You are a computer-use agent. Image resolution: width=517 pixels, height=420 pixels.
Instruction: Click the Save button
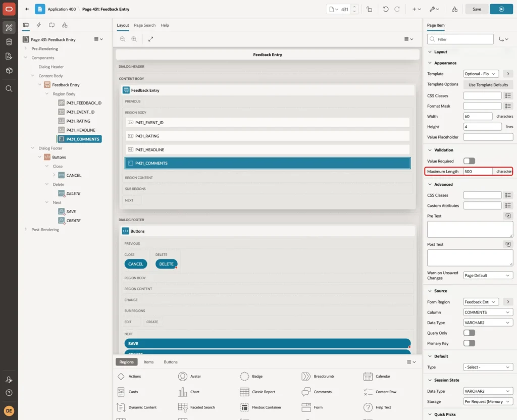click(x=477, y=9)
